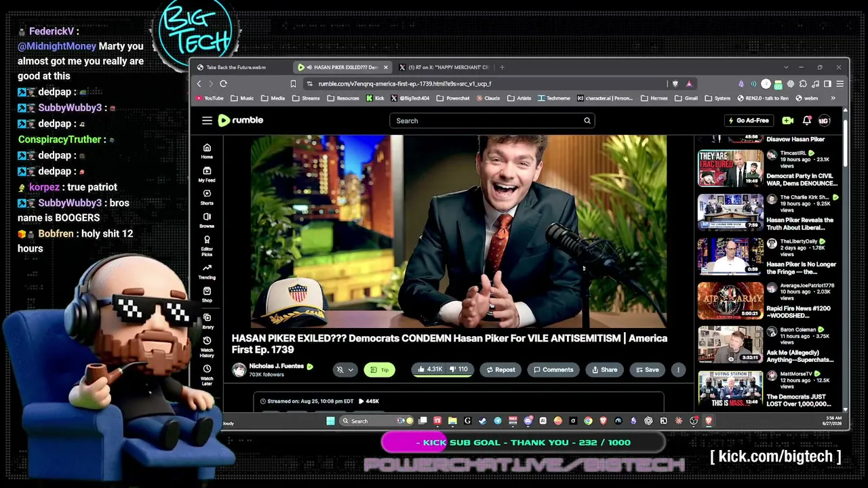Open the browser tab search dropdown
This screenshot has width=868, height=488.
coord(786,67)
